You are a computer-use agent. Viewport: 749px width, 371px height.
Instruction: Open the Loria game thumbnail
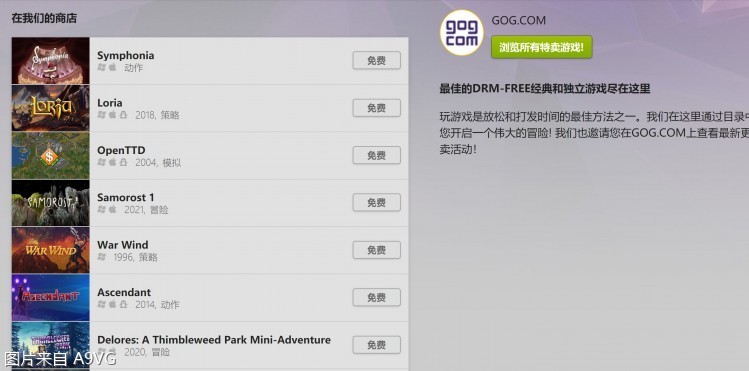tap(51, 108)
